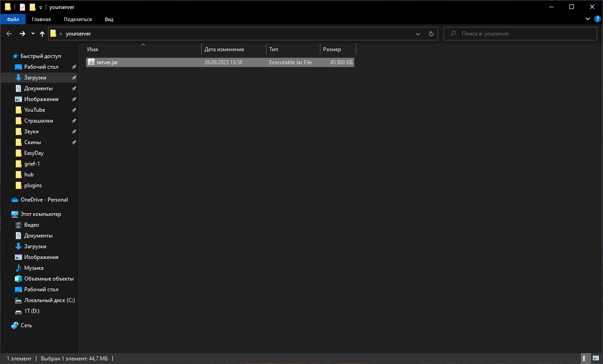Expand address bar history dropdown
The width and height of the screenshot is (603, 364).
pos(418,34)
